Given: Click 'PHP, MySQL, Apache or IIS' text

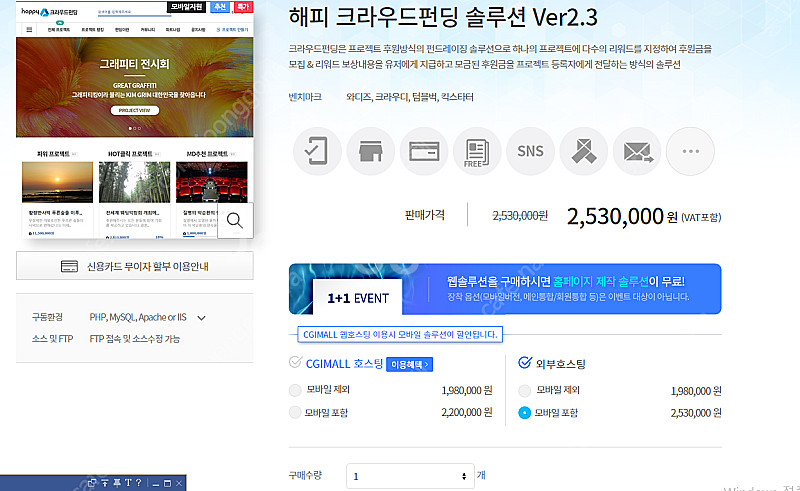Looking at the screenshot, I should tap(138, 317).
